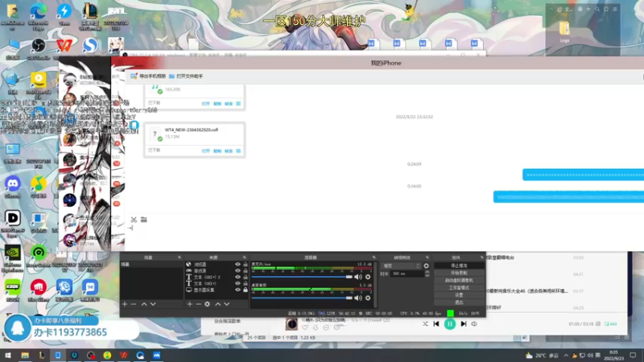The width and height of the screenshot is (644, 362).
Task: Add a new source in OBS sources panel
Action: tap(190, 304)
